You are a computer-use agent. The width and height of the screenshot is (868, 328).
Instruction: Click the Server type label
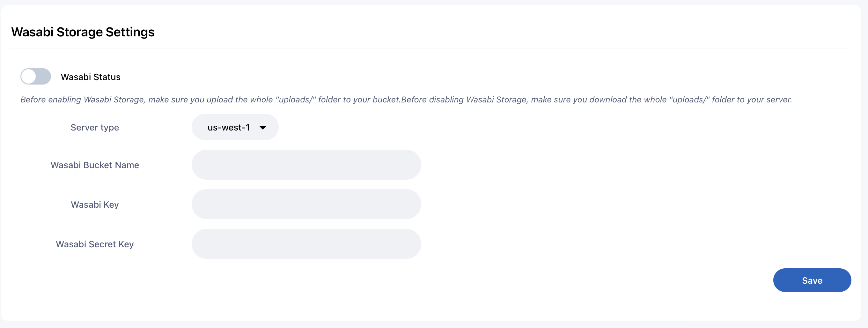[95, 127]
